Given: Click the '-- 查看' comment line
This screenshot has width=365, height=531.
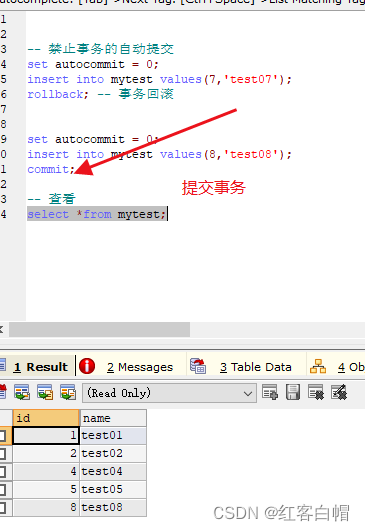Looking at the screenshot, I should 51,199.
